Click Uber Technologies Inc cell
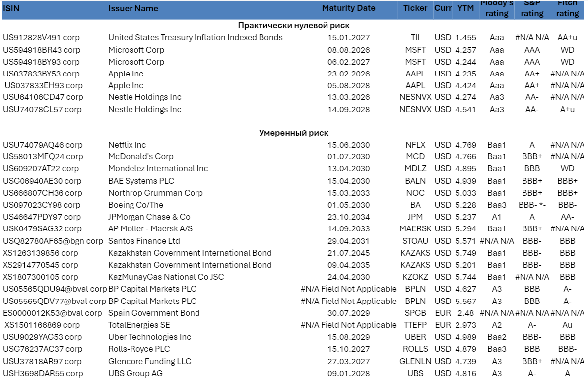 (x=150, y=337)
